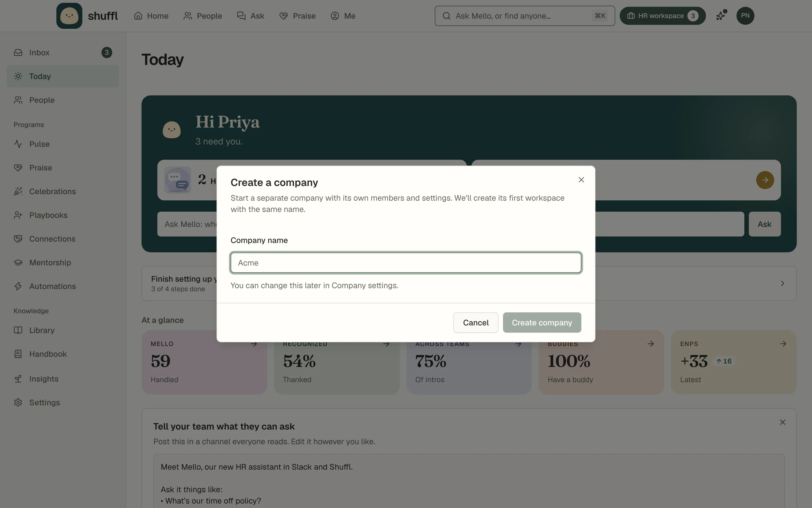Screen dimensions: 812x508
Task: Open People in top navigation
Action: point(203,16)
